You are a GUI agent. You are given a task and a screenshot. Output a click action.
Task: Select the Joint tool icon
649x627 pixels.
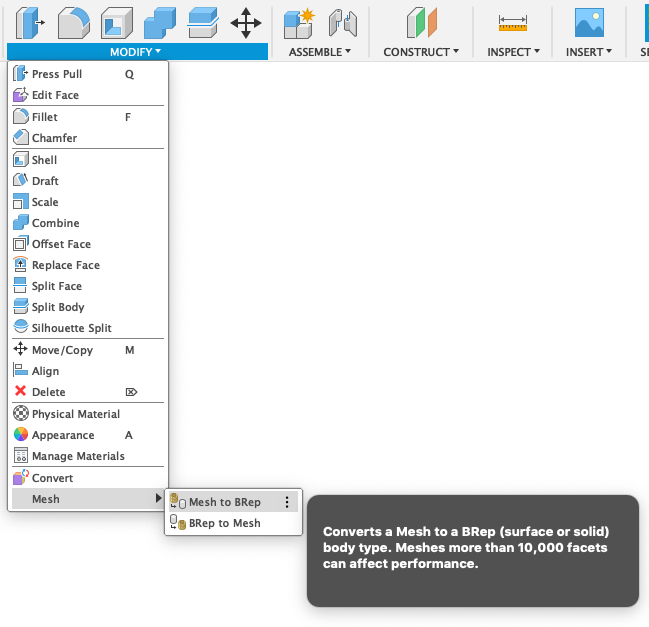click(x=343, y=23)
